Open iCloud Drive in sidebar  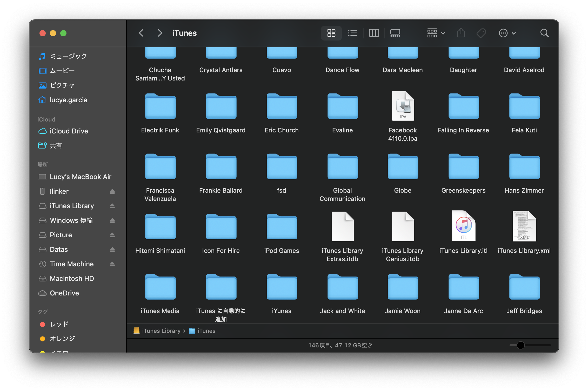[69, 131]
